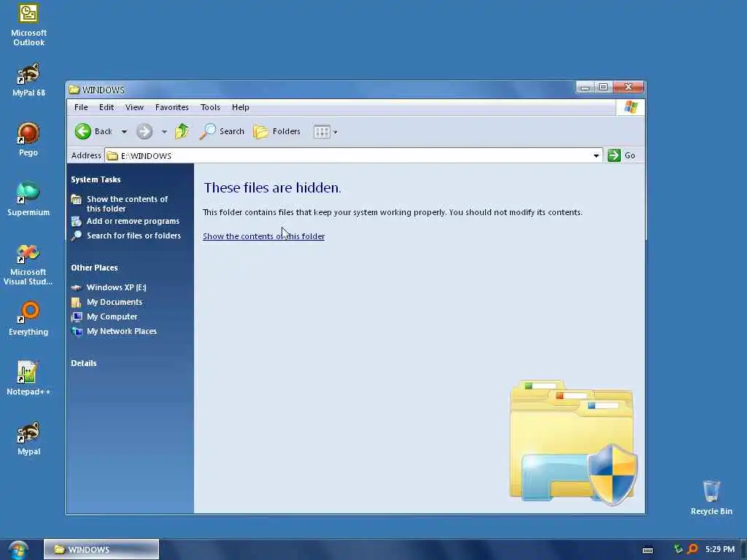Click sidebar 'Show the contents of this folder'

(127, 204)
